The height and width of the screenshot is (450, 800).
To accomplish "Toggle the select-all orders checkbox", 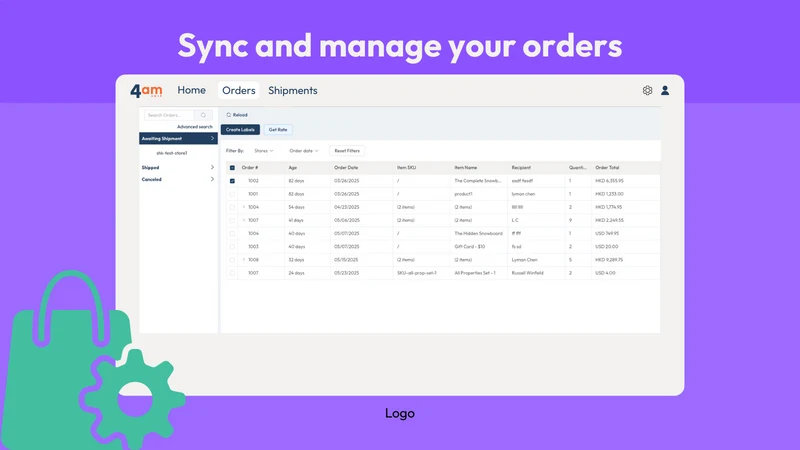I will point(232,168).
